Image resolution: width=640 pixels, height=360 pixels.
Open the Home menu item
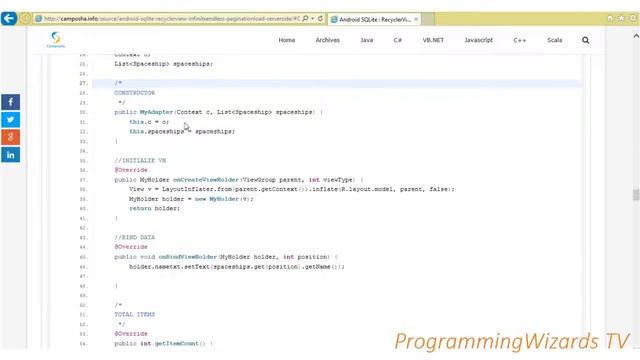tap(287, 40)
